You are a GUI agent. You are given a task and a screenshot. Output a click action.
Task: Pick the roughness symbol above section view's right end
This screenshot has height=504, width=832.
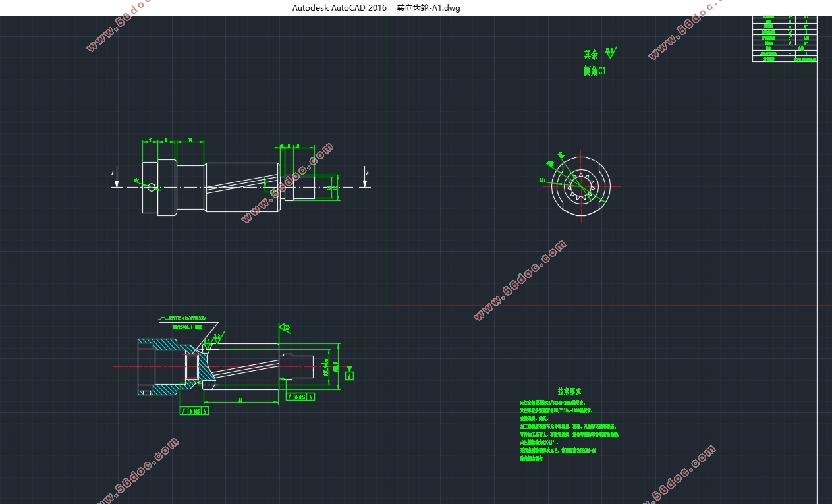click(285, 327)
